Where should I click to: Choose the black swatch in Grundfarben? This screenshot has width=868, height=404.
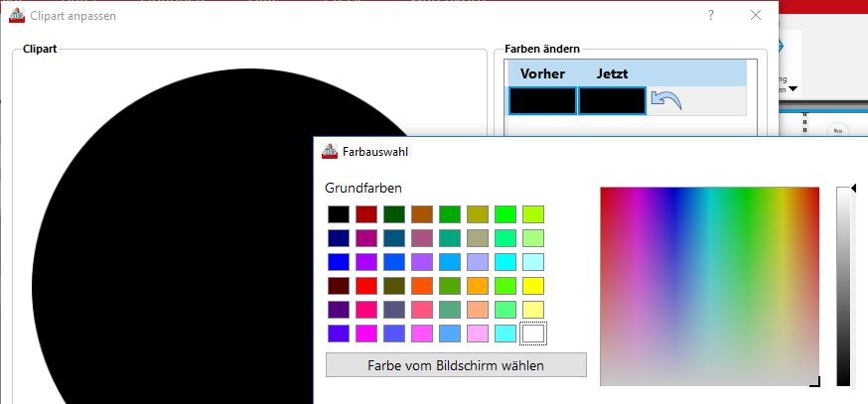pos(339,214)
